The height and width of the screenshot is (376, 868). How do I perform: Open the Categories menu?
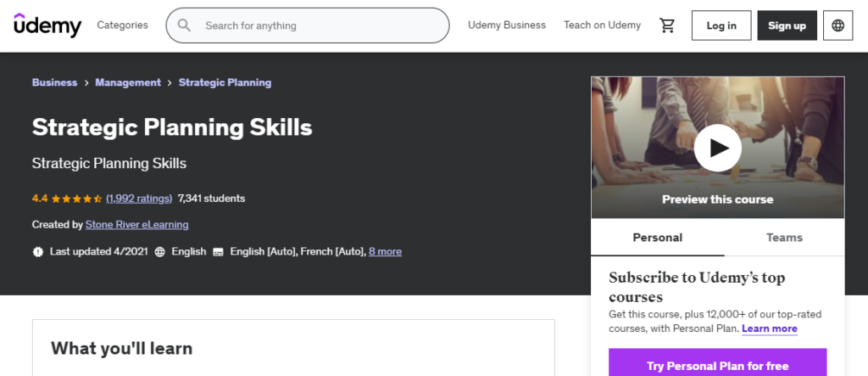pyautogui.click(x=122, y=25)
